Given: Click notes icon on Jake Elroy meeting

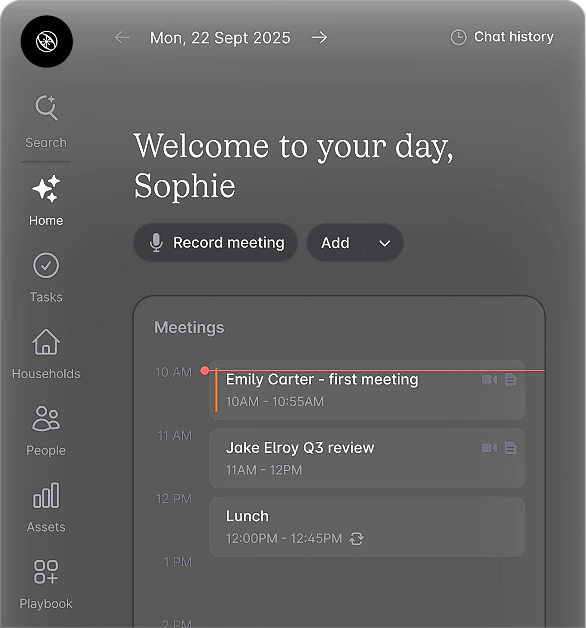Looking at the screenshot, I should click(x=510, y=448).
